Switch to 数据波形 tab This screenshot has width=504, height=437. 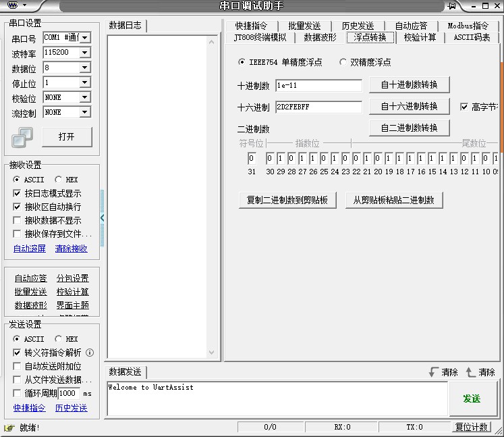point(320,38)
